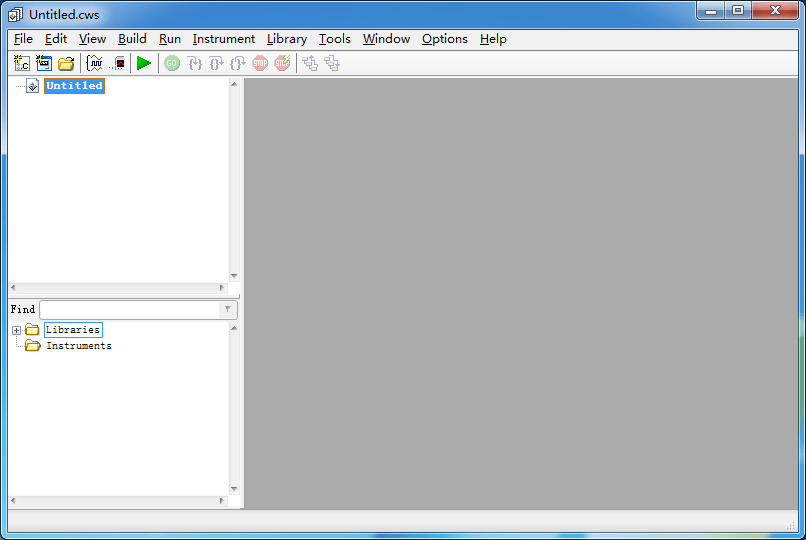The width and height of the screenshot is (806, 540).
Task: Expand the Libraries tree node
Action: point(16,330)
